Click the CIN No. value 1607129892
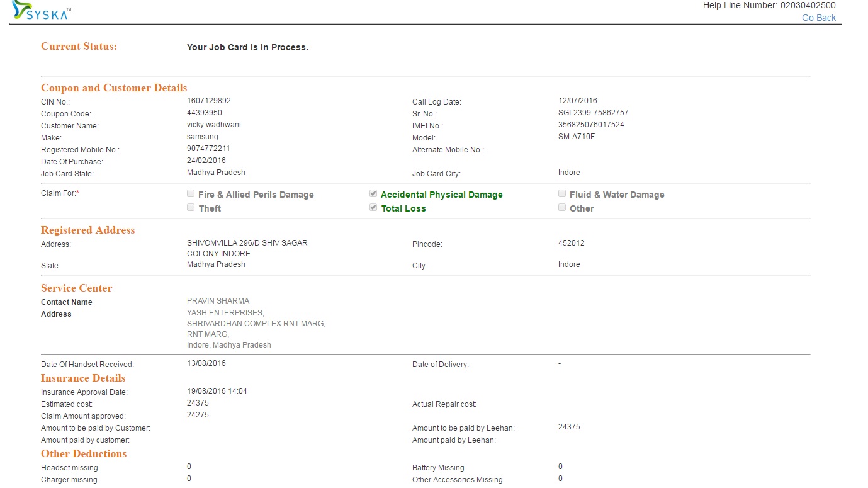This screenshot has height=488, width=868. point(209,101)
